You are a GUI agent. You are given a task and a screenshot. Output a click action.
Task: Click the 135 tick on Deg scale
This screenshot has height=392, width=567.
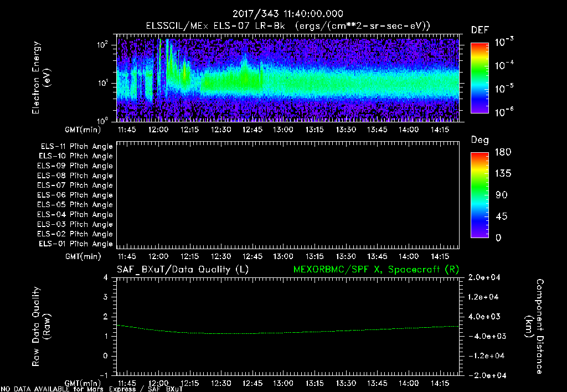pyautogui.click(x=503, y=173)
